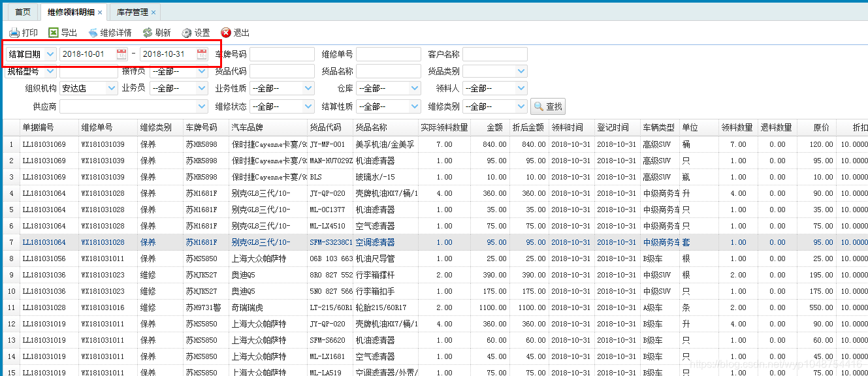
Task: Click product code MAN-HU7029Z
Action: [x=330, y=161]
